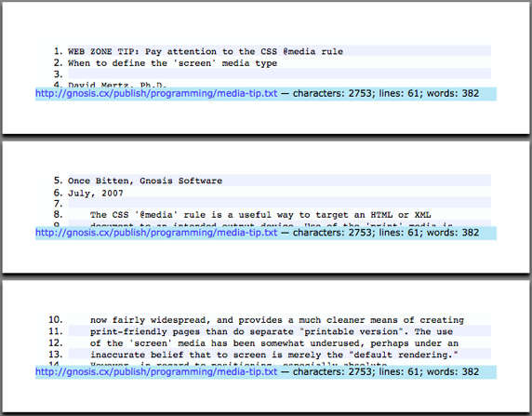
Task: Open media-tip.txt link below 'default rendering' line
Action: pyautogui.click(x=156, y=372)
